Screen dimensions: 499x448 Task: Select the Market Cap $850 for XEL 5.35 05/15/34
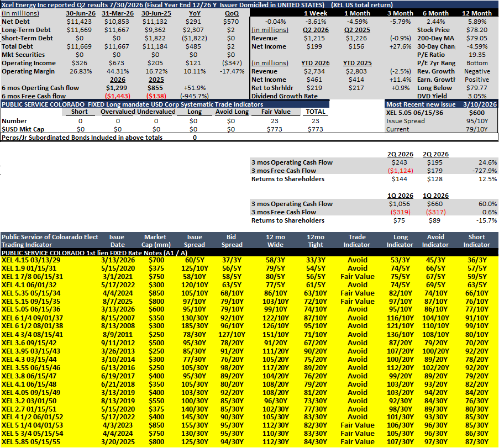coord(156,293)
